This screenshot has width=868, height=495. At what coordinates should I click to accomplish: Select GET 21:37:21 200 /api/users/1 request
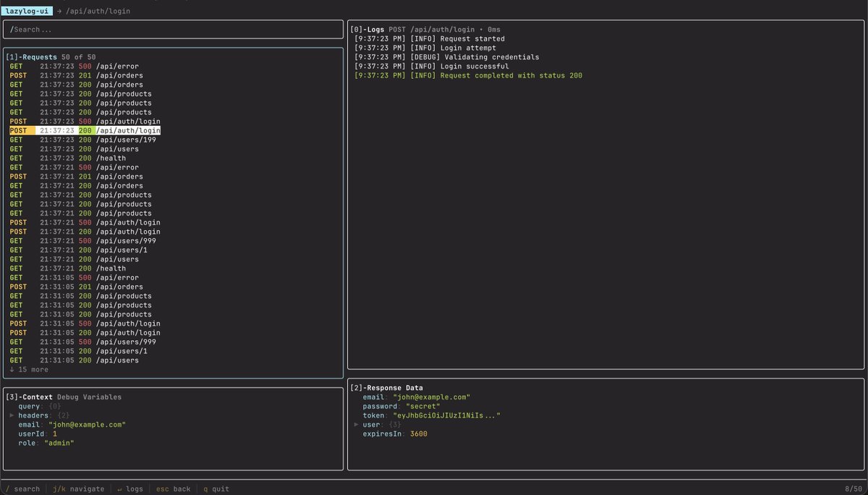click(79, 250)
